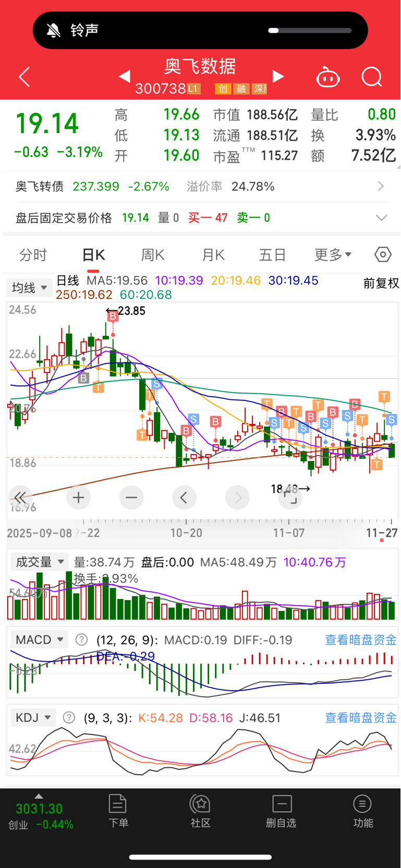401x868 pixels.
Task: Open the robot assistant icon
Action: pos(328,77)
